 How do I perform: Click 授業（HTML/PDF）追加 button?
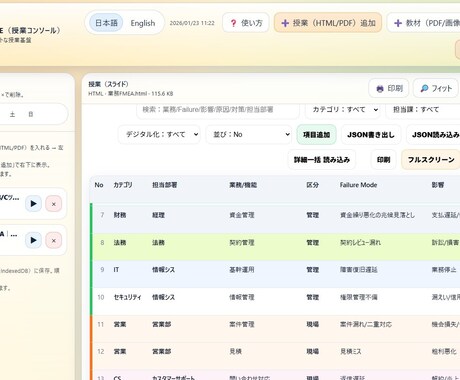(328, 23)
